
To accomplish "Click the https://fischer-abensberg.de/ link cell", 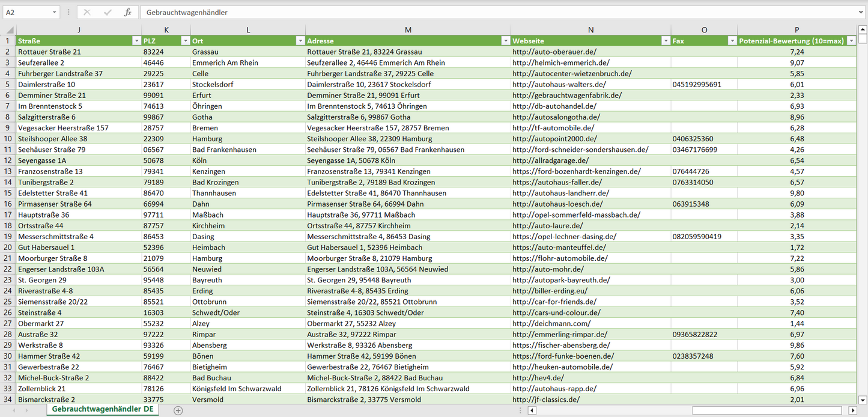I will pyautogui.click(x=561, y=345).
